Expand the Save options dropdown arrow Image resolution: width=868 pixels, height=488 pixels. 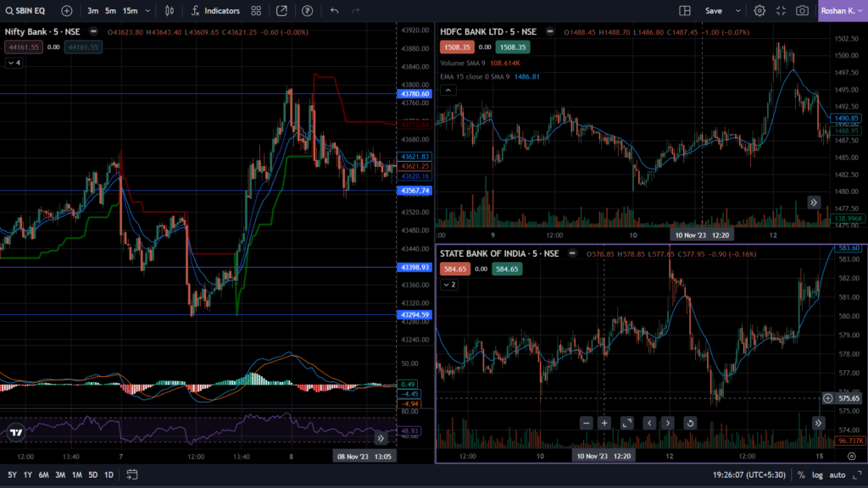pyautogui.click(x=738, y=10)
